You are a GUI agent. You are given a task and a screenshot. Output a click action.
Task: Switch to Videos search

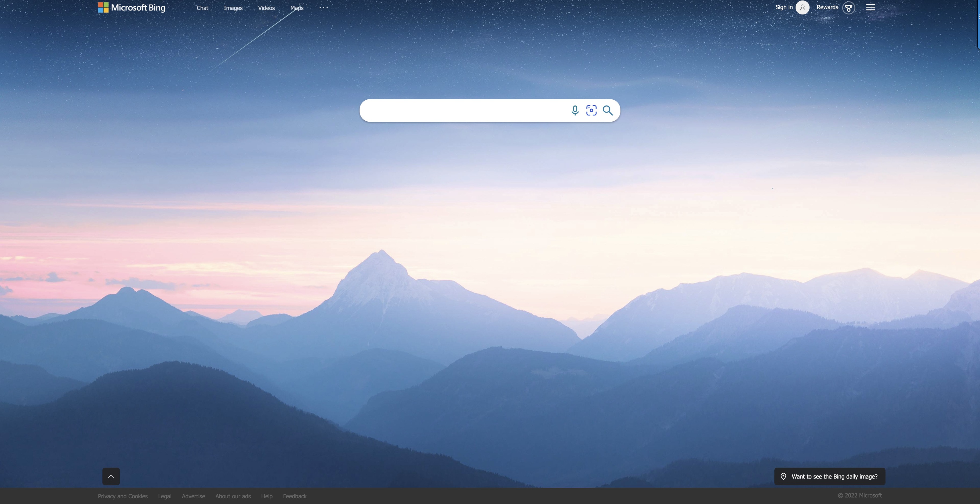coord(266,8)
